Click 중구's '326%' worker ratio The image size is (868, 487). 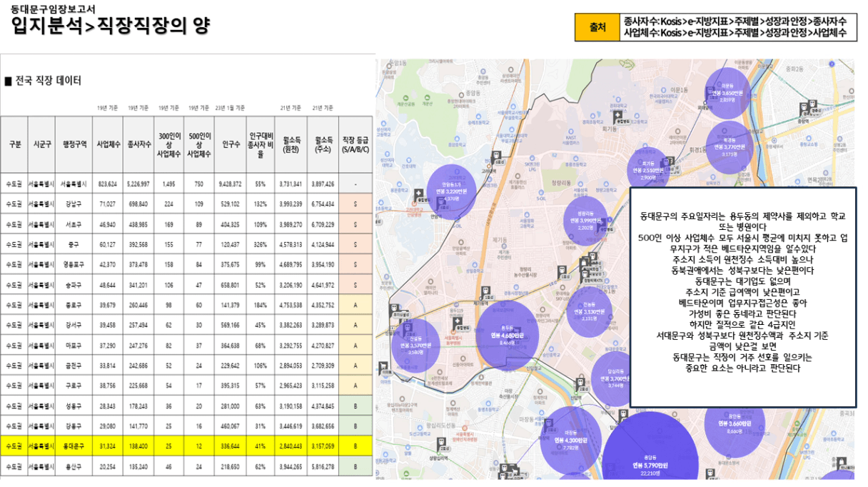click(x=261, y=245)
